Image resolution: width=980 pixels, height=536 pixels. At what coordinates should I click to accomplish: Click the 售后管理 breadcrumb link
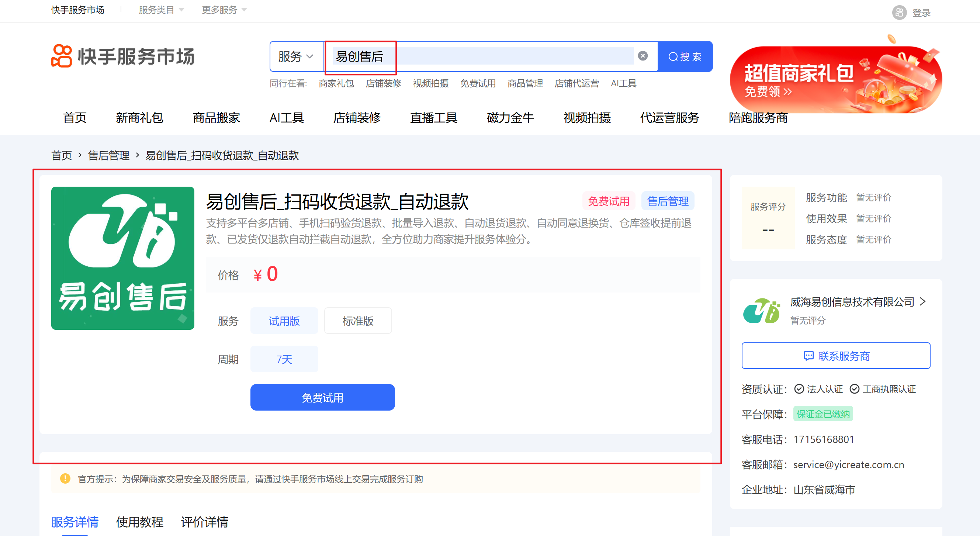point(108,155)
